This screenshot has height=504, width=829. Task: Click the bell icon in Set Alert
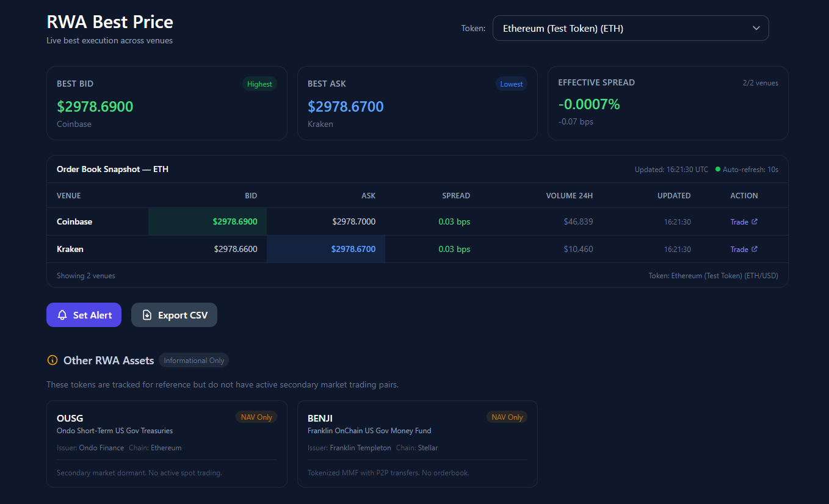(x=62, y=315)
